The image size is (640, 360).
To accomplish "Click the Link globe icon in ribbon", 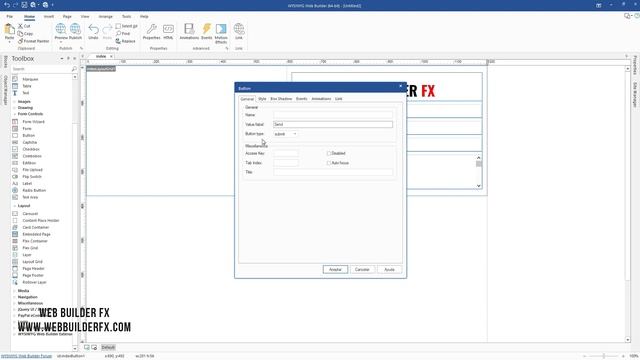I will coord(239,29).
